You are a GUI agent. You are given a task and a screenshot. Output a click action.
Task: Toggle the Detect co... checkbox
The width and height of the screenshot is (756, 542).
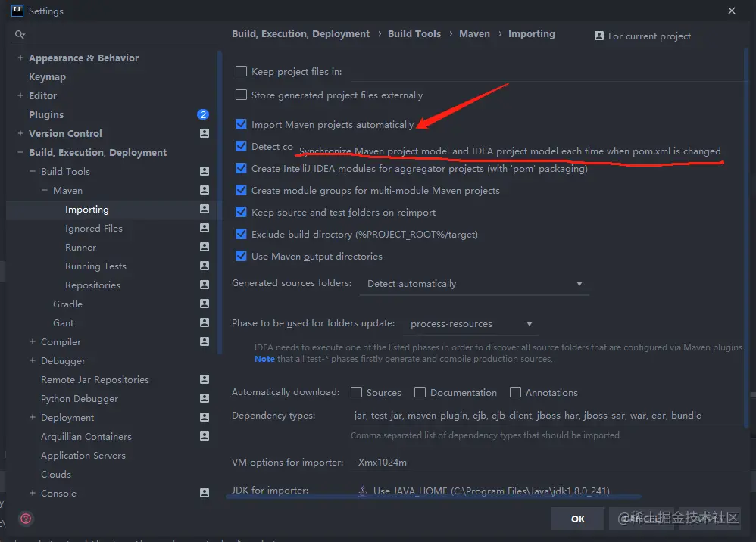[x=241, y=146]
